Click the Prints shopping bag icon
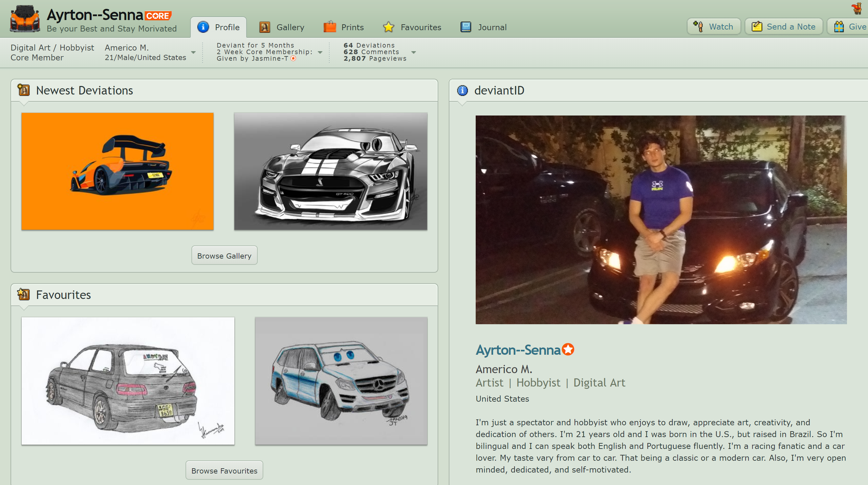The height and width of the screenshot is (485, 868). [x=330, y=27]
